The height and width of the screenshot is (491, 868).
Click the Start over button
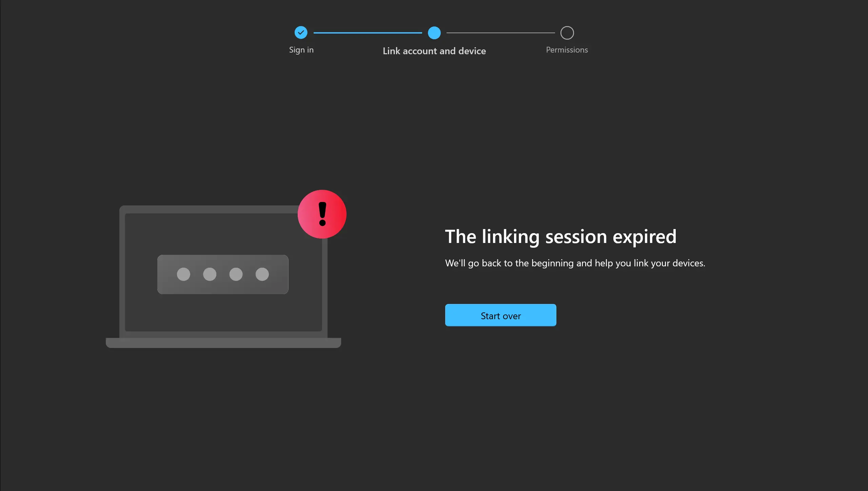point(501,315)
